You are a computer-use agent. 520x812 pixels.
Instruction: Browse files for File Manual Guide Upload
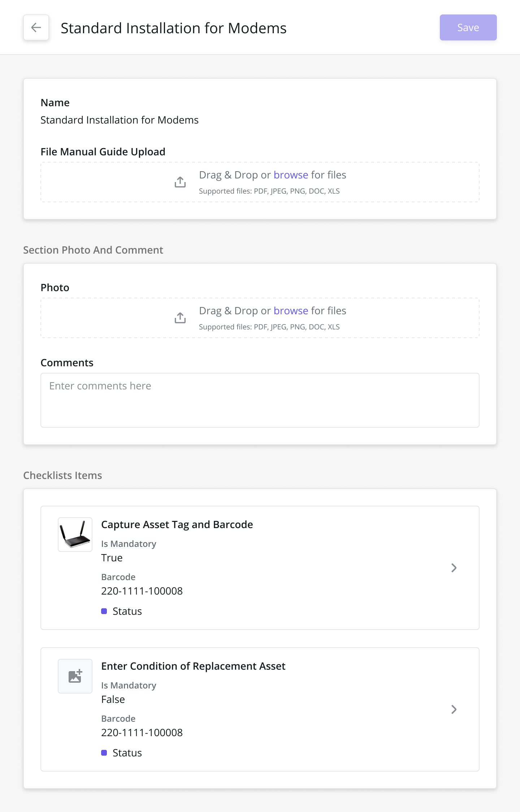[291, 175]
